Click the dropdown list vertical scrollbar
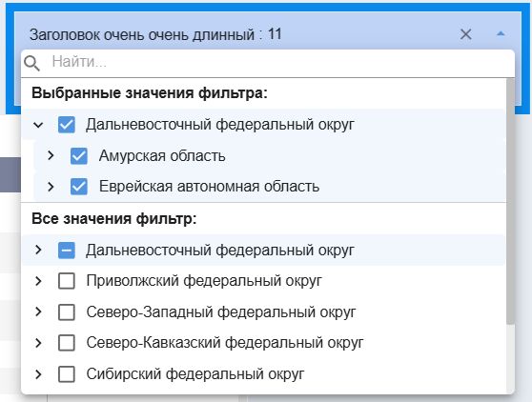Image resolution: width=532 pixels, height=402 pixels. pyautogui.click(x=510, y=201)
